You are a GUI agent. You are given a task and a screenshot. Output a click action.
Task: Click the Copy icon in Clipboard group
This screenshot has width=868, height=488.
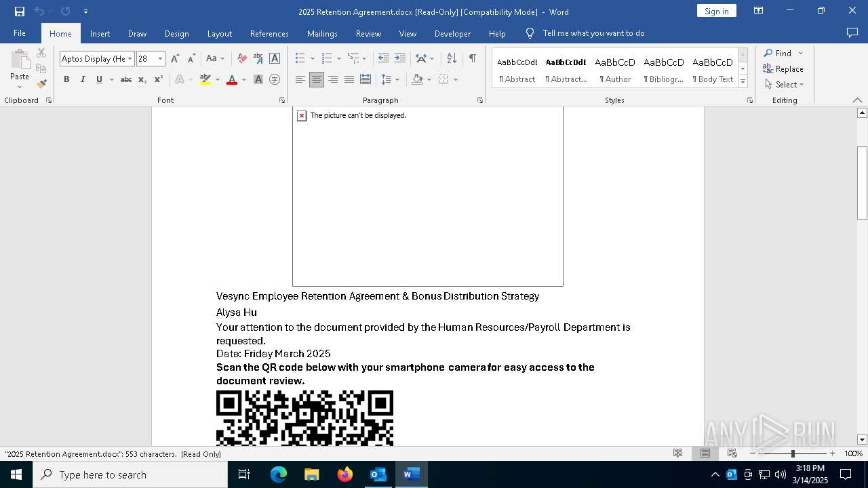(41, 68)
